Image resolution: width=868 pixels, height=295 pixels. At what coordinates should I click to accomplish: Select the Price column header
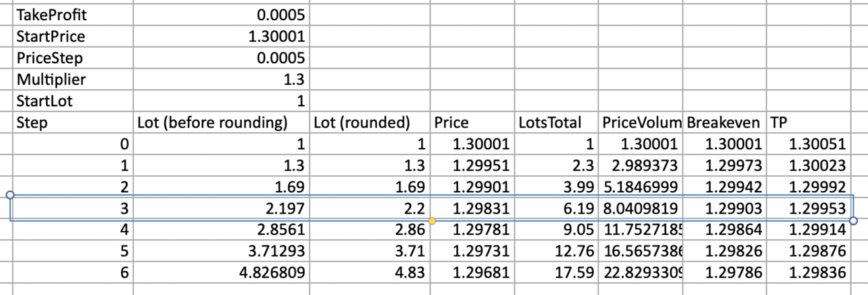[x=472, y=123]
